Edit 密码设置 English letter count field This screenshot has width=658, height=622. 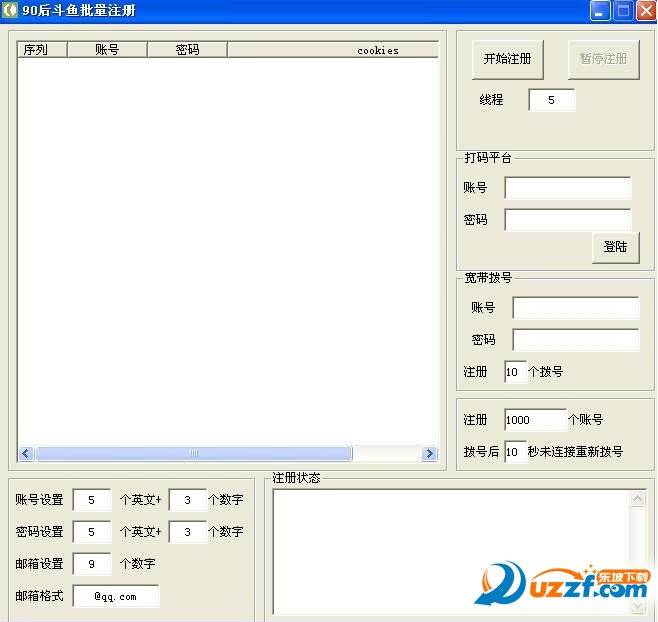[92, 532]
